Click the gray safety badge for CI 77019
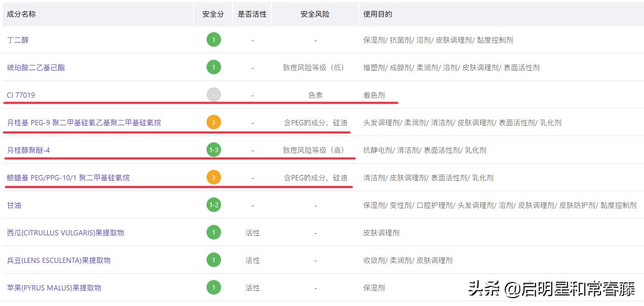This screenshot has height=306, width=644. (213, 95)
